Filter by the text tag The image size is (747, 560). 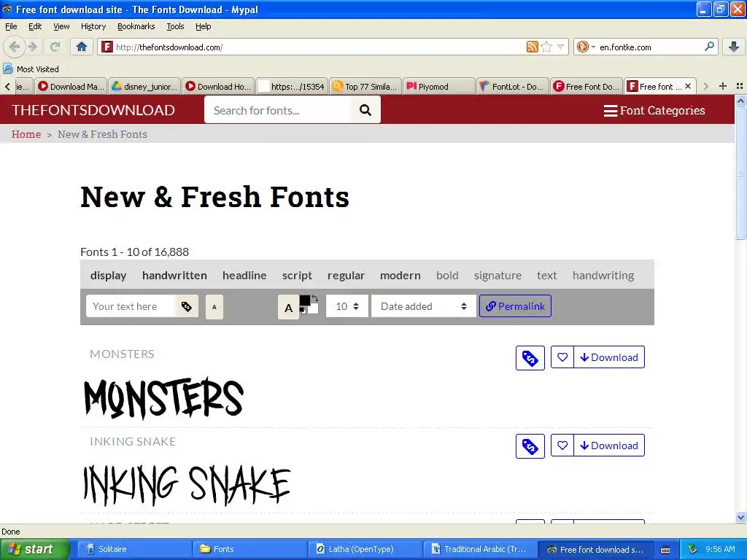546,275
